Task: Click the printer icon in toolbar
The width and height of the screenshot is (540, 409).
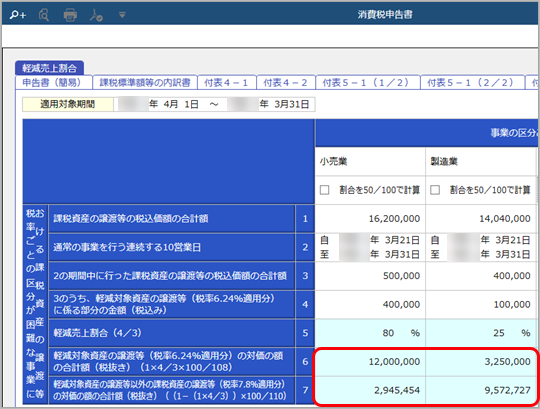Action: click(x=70, y=15)
